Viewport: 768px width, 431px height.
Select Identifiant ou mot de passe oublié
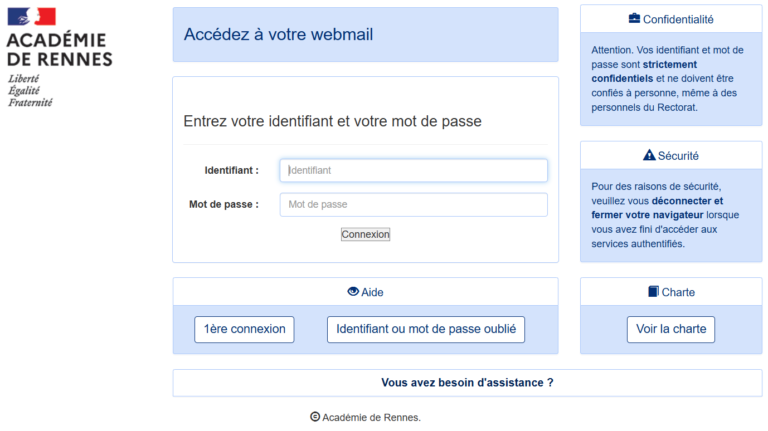(x=426, y=329)
